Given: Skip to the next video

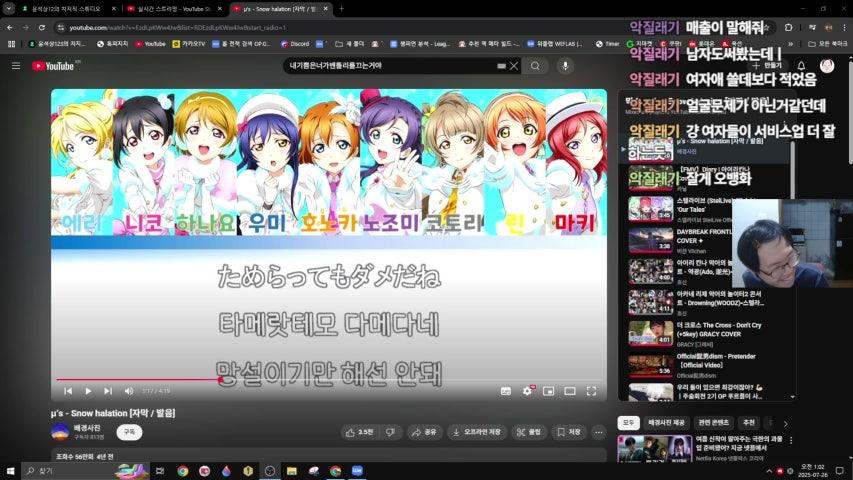Looking at the screenshot, I should [108, 391].
